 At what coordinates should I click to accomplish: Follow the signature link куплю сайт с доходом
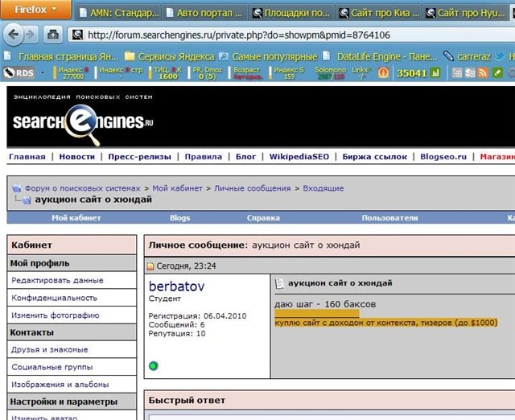386,323
